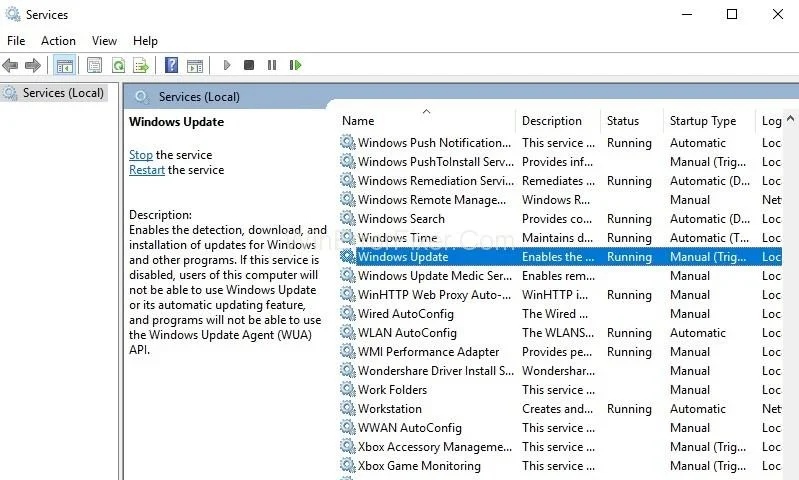Click the Forward arrow toolbar icon
The image size is (799, 480).
point(33,65)
